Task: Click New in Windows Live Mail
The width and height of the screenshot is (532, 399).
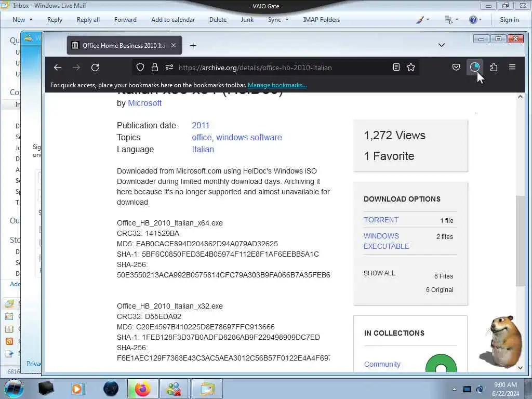Action: [x=19, y=20]
